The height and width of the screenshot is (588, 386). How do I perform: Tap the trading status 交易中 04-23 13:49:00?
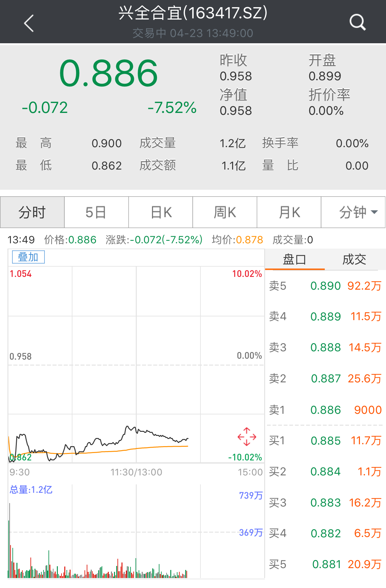pos(193,33)
